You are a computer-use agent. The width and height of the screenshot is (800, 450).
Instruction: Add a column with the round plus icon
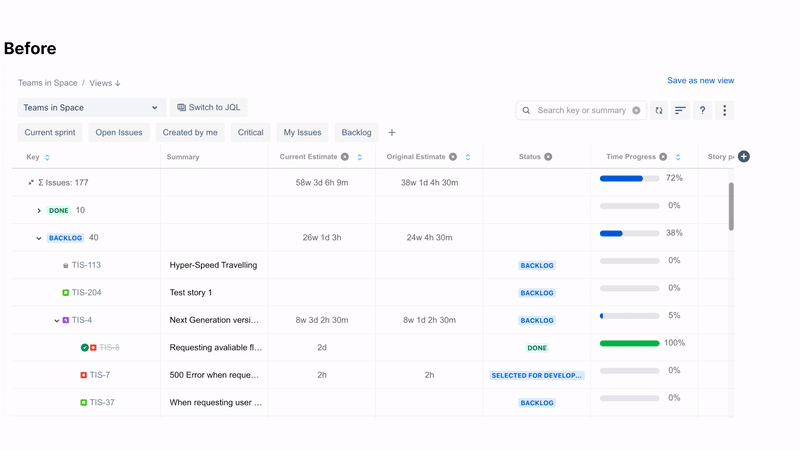coord(744,157)
